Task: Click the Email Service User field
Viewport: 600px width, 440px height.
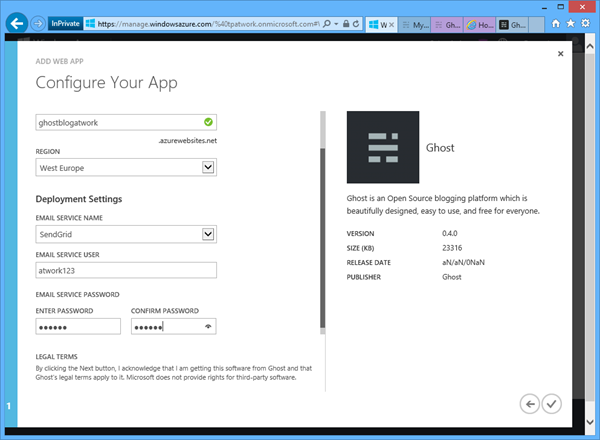Action: click(x=126, y=271)
